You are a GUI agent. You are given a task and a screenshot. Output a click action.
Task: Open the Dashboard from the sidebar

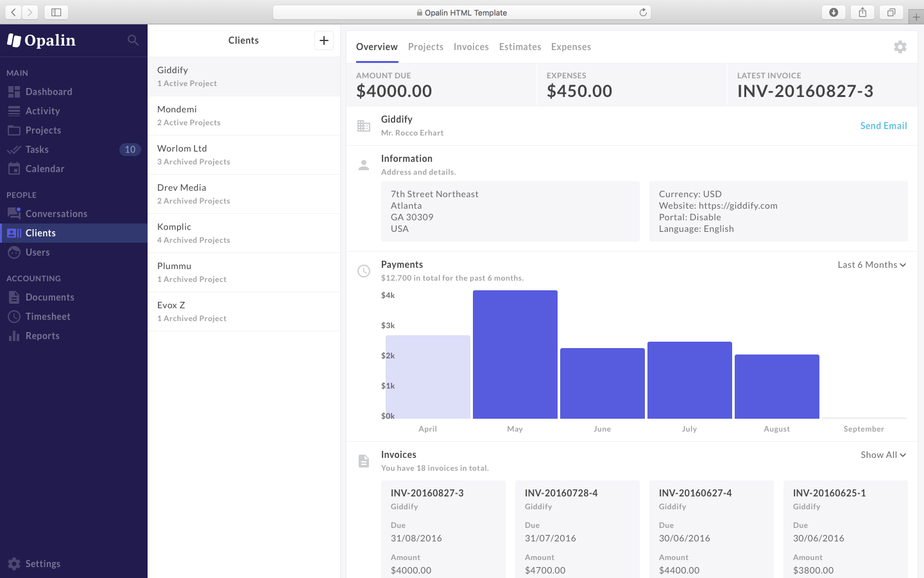tap(48, 91)
